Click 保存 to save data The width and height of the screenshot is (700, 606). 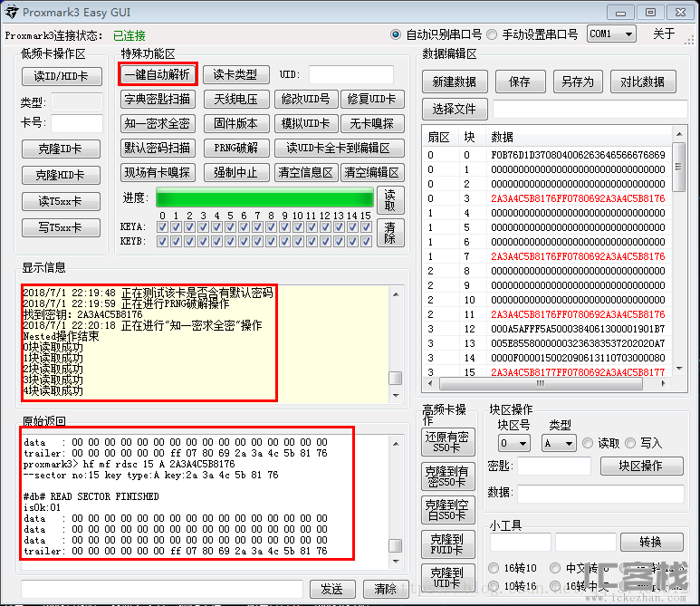click(x=520, y=82)
